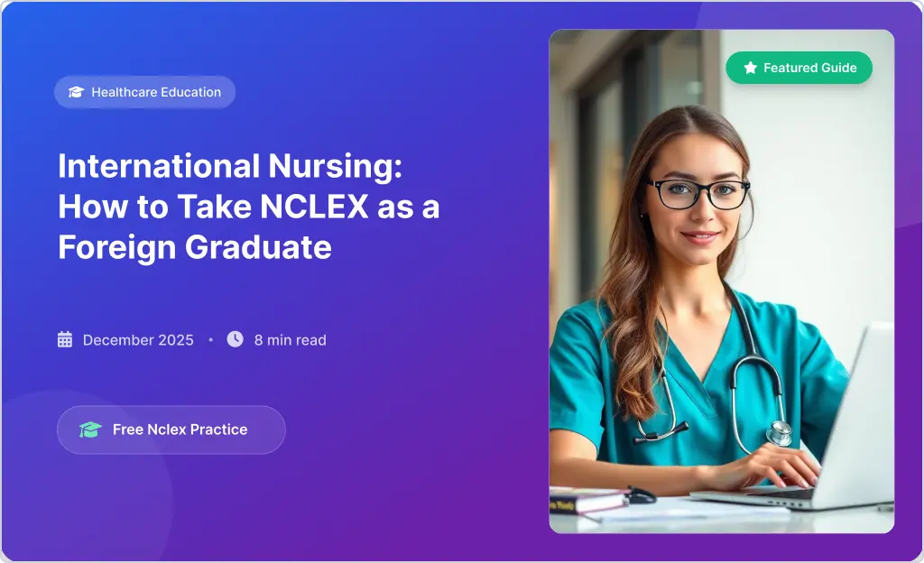Screen dimensions: 924x563
Task: Open the nurse photo thumbnail
Action: click(722, 281)
